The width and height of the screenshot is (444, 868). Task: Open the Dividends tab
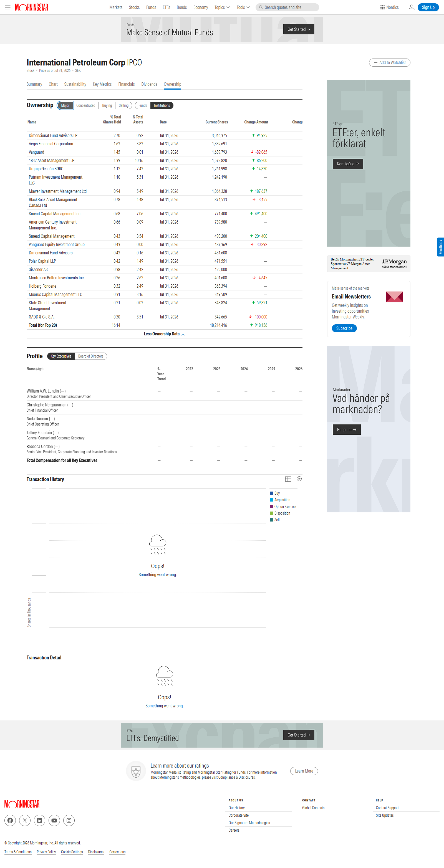(149, 84)
